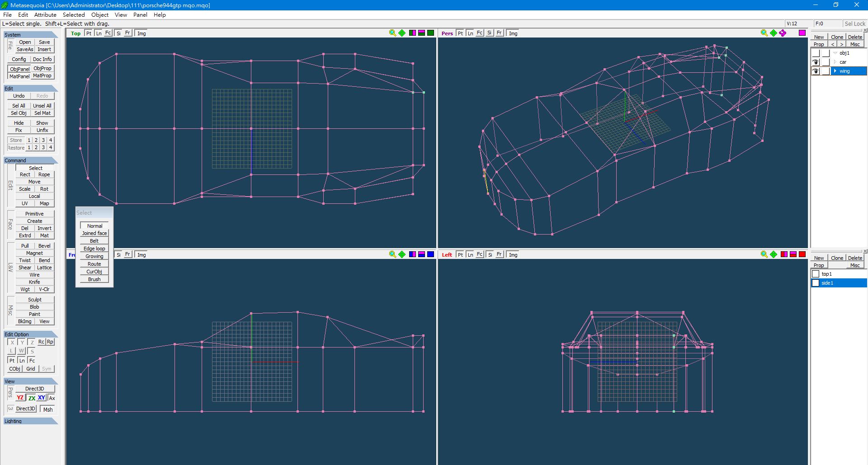Viewport: 868px width, 465px height.
Task: Expand the wing object tree node
Action: coord(835,71)
